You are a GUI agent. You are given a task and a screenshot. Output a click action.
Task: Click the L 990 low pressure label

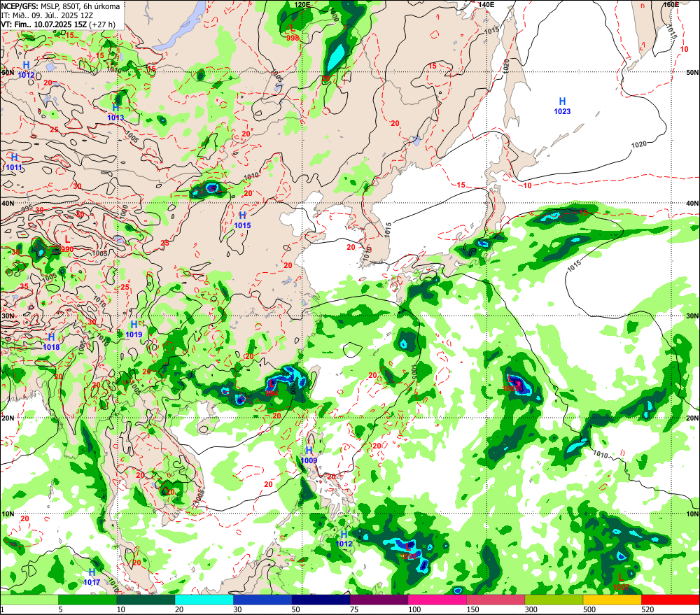point(67,244)
